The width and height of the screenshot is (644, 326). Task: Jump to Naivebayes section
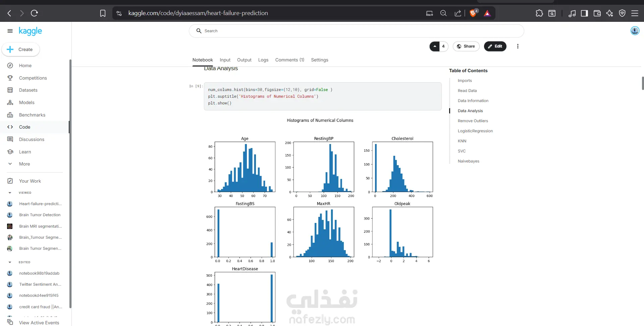pyautogui.click(x=469, y=161)
